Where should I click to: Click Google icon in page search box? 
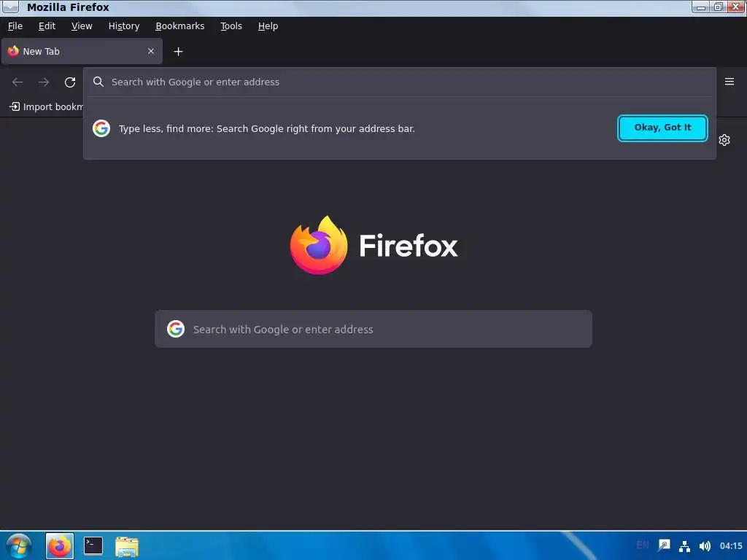pos(175,329)
